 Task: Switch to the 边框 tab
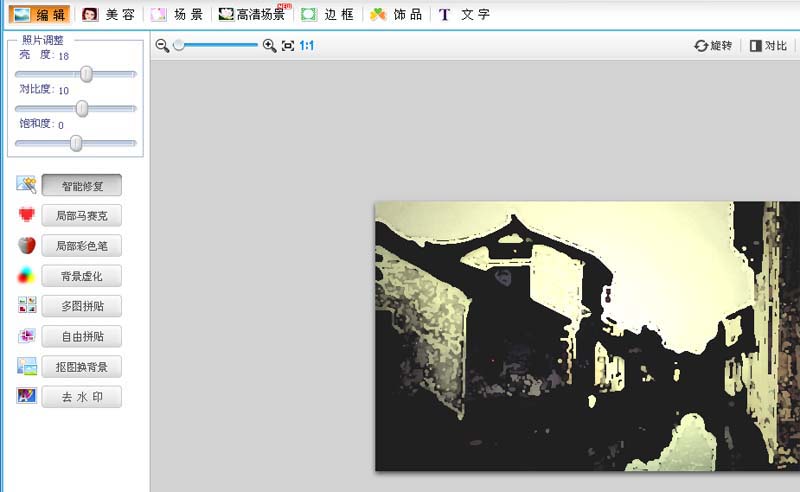(328, 14)
